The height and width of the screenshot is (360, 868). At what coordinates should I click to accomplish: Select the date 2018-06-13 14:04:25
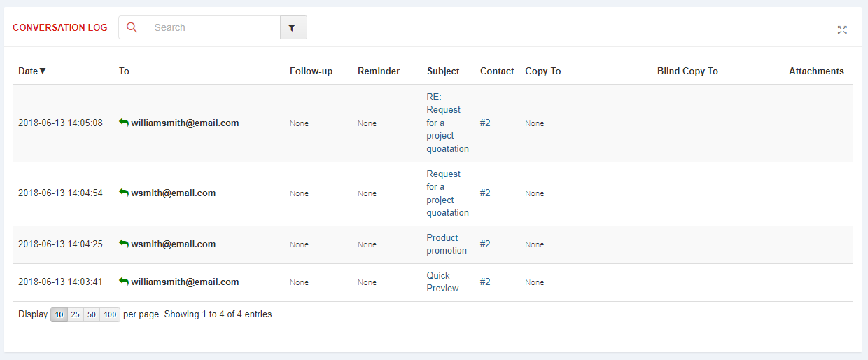click(60, 244)
